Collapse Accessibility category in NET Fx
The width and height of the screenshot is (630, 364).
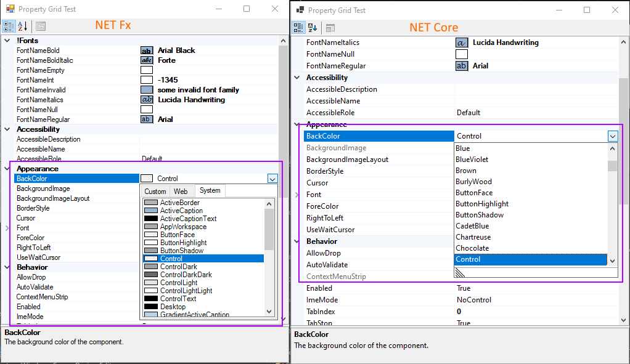pyautogui.click(x=7, y=129)
